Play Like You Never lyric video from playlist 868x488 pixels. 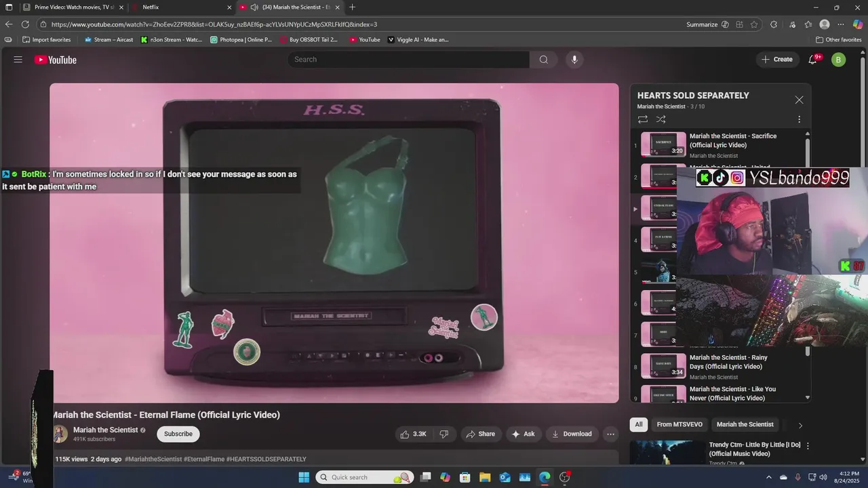pos(719,394)
